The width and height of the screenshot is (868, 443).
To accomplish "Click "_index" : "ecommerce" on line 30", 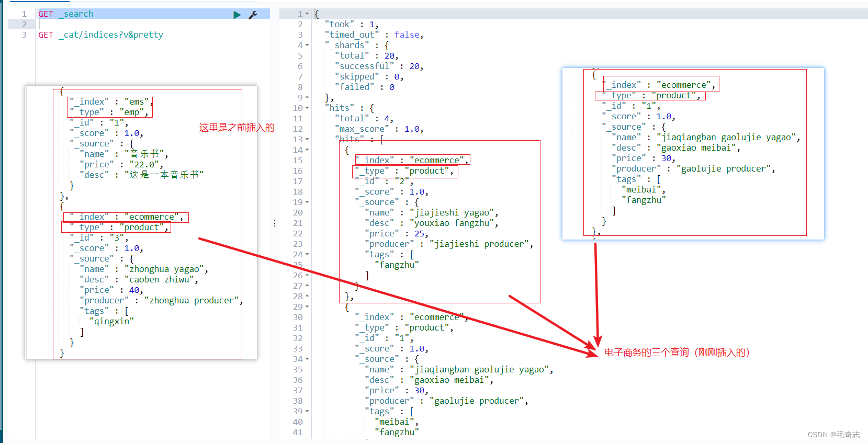I will click(411, 317).
